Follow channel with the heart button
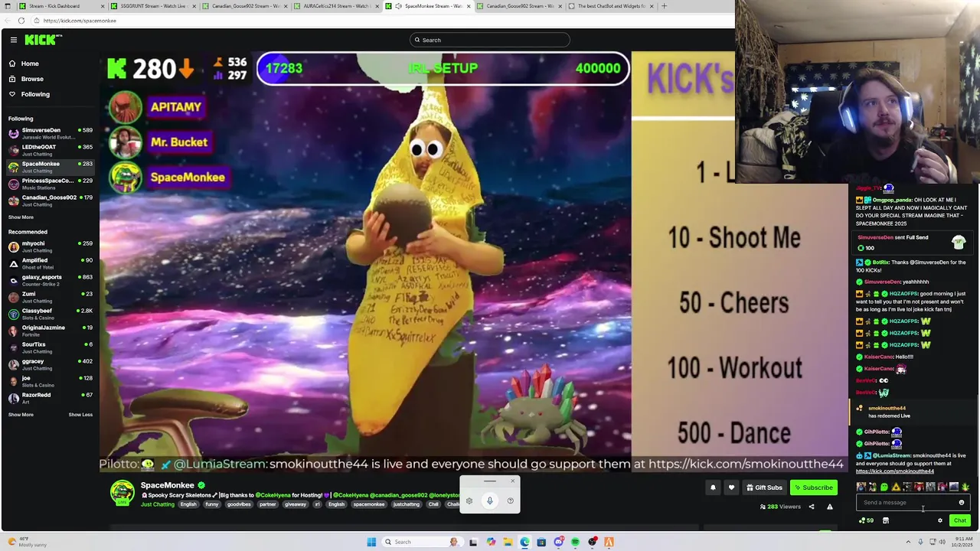The image size is (980, 551). pyautogui.click(x=731, y=487)
